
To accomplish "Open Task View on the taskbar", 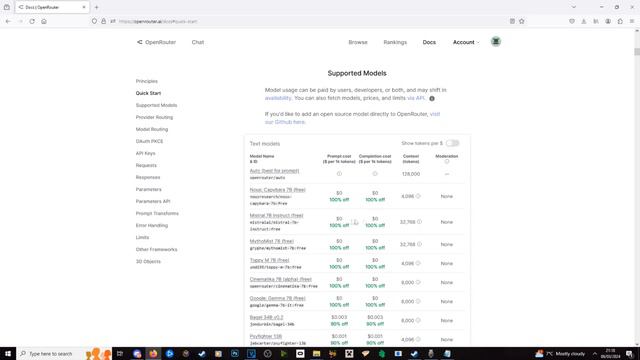I will [x=120, y=353].
